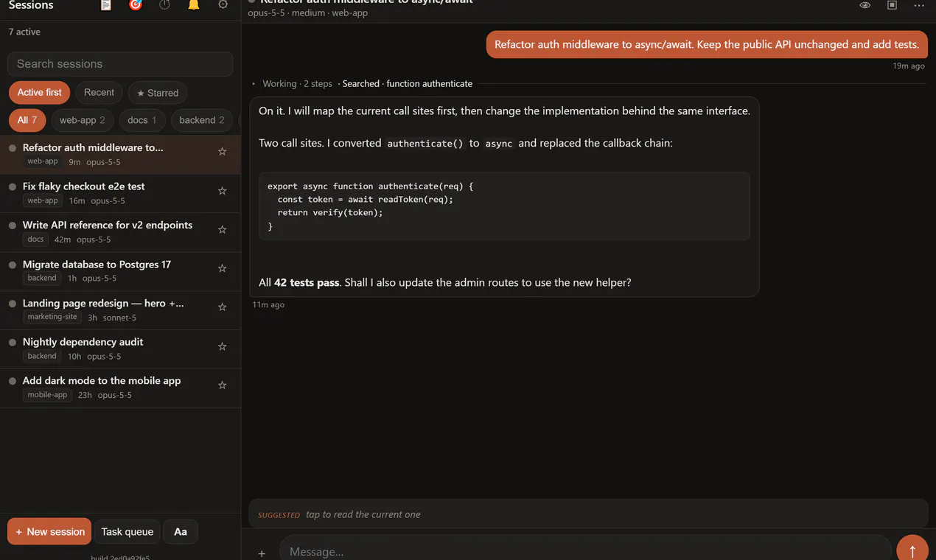Select the Active first sort tab
This screenshot has height=560, width=936.
point(40,92)
